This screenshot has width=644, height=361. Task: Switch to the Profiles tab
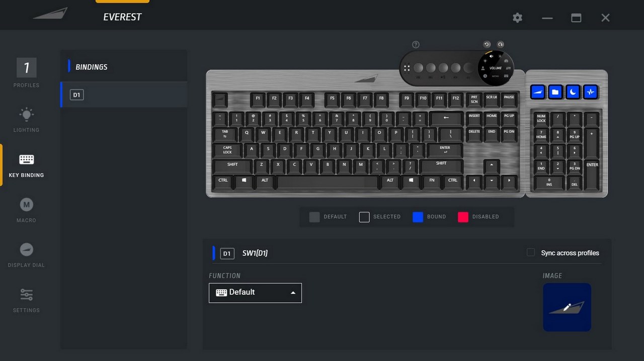coord(26,73)
